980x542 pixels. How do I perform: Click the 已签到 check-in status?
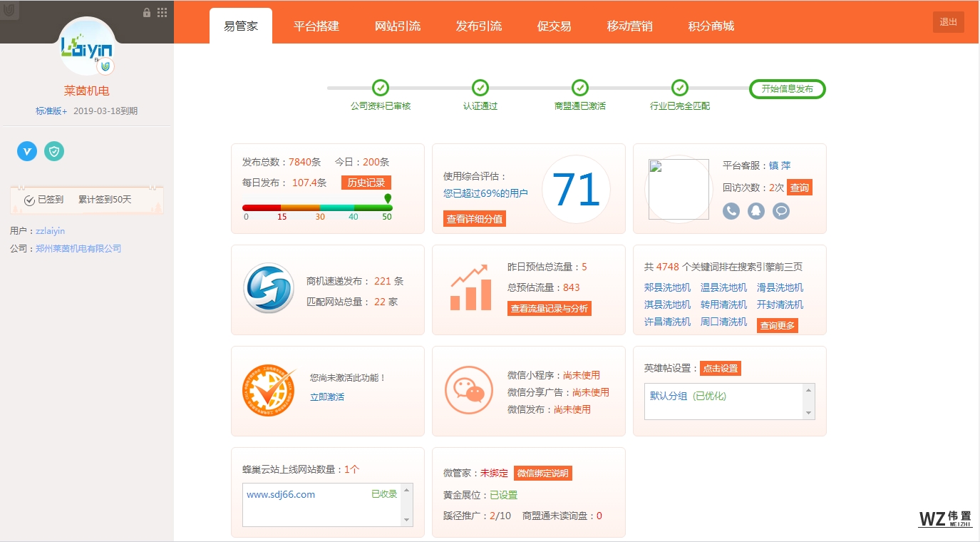click(43, 200)
